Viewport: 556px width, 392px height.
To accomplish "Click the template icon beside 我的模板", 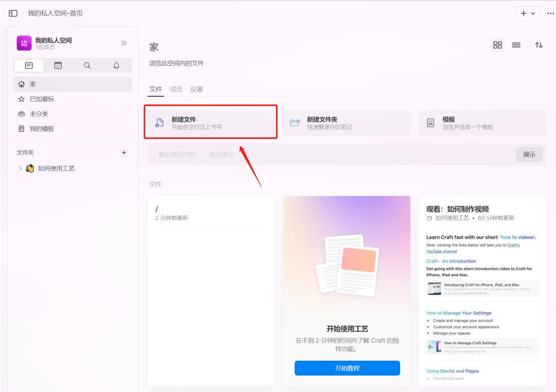I will 21,129.
